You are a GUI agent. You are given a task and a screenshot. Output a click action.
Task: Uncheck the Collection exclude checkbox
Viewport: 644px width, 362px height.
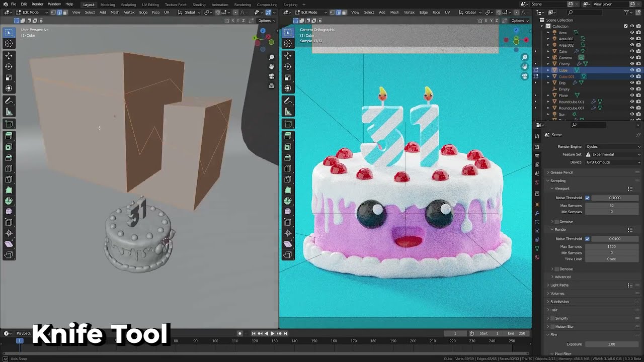626,26
